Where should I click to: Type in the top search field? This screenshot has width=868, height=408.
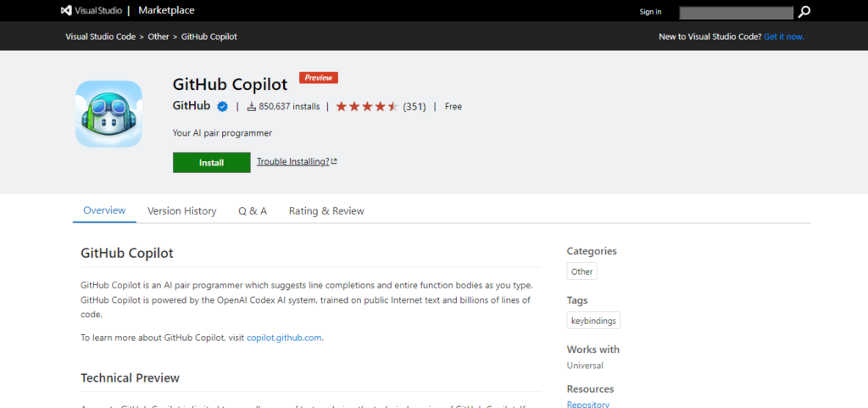[736, 12]
